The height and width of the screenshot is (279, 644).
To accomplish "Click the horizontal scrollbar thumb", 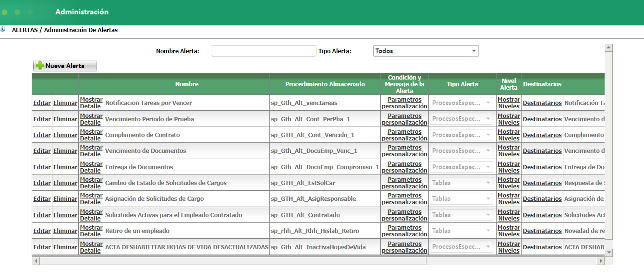I will coord(233,261).
